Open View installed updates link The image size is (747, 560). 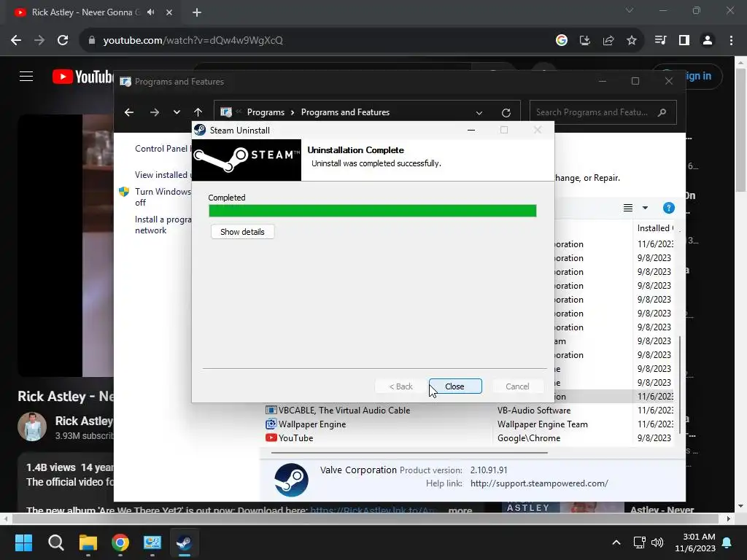[x=163, y=175]
